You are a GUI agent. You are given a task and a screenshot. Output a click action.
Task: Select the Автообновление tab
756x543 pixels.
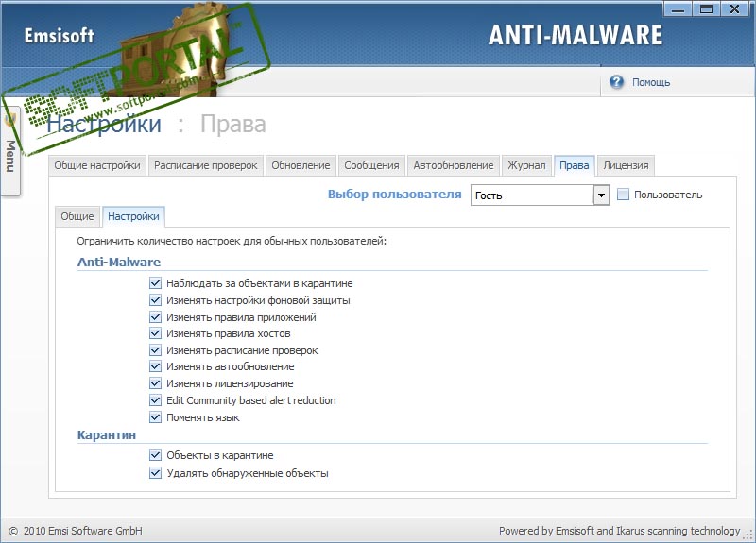[454, 166]
